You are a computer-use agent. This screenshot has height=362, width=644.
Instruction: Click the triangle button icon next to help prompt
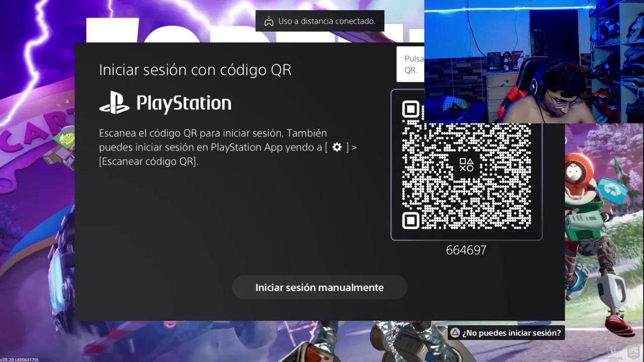point(455,333)
